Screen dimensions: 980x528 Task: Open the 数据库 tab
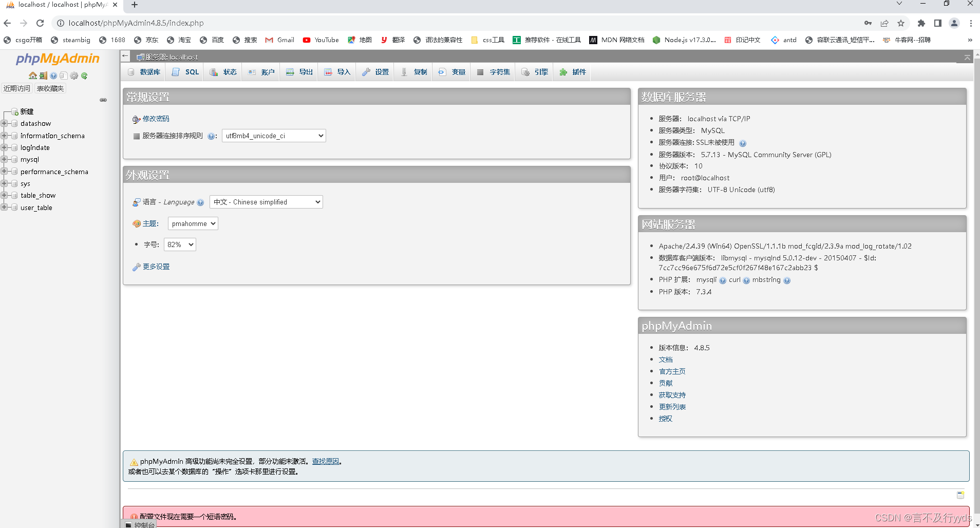click(x=144, y=72)
